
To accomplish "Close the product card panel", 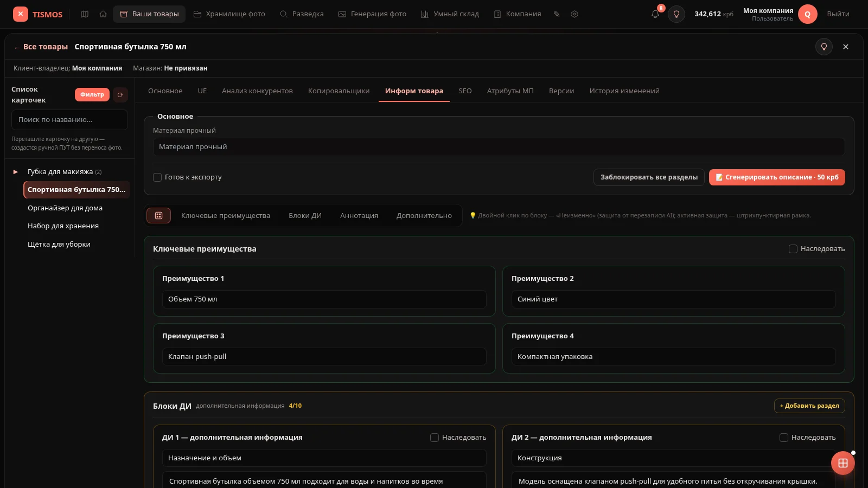I will 846,47.
